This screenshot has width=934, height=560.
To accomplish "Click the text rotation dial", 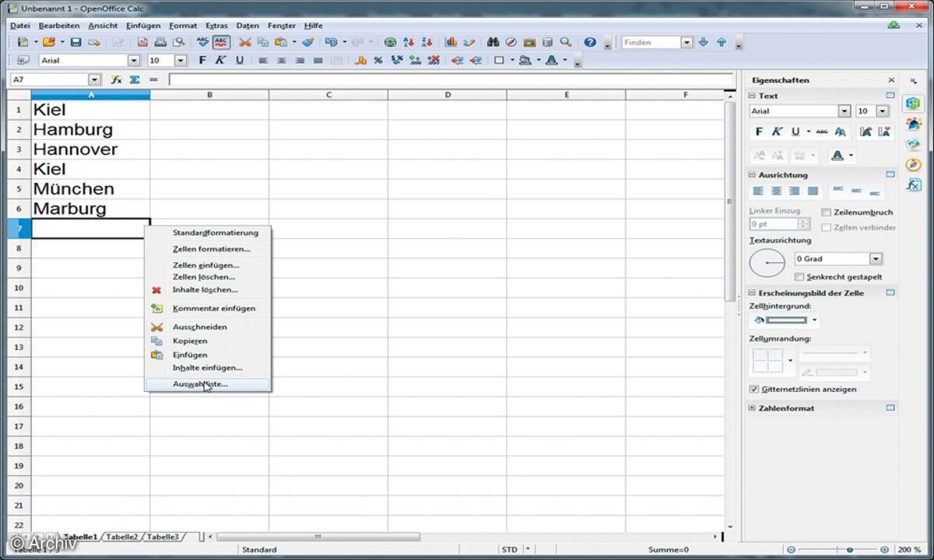I will [x=767, y=264].
